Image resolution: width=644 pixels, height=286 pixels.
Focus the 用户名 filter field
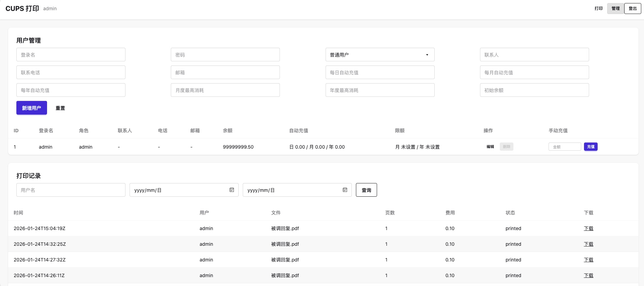71,190
